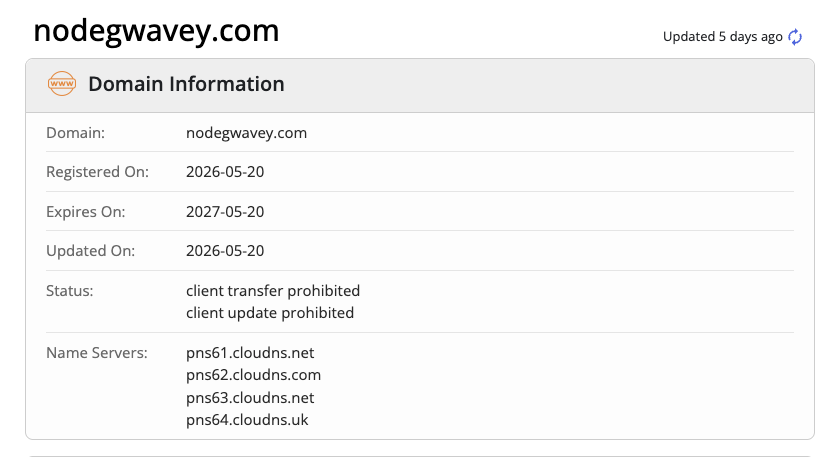Click name server pns62.cloudns.com
This screenshot has width=823, height=457.
(254, 375)
